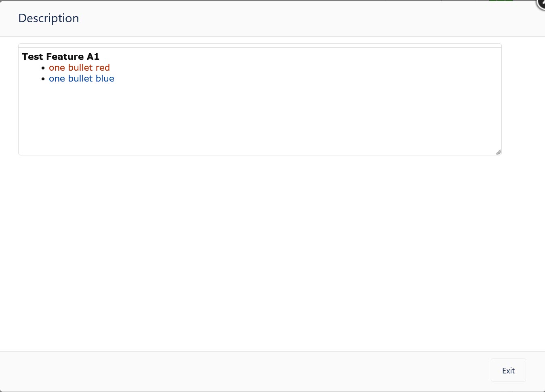Click the bold heading 'Test Feature A1'
Viewport: 545px width, 392px height.
[60, 57]
